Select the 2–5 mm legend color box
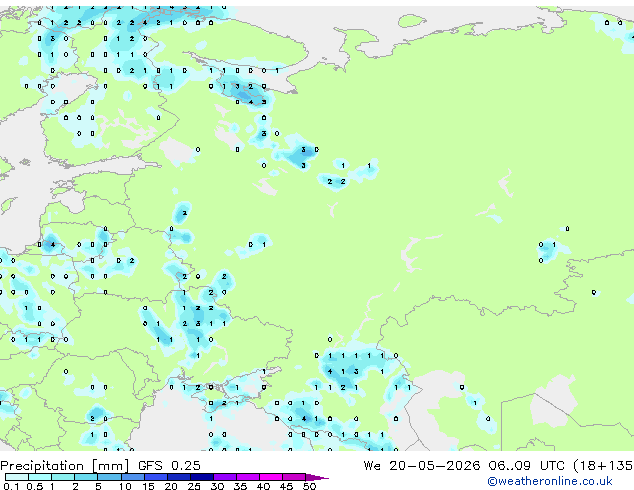Image resolution: width=634 pixels, height=490 pixels. coord(86,477)
